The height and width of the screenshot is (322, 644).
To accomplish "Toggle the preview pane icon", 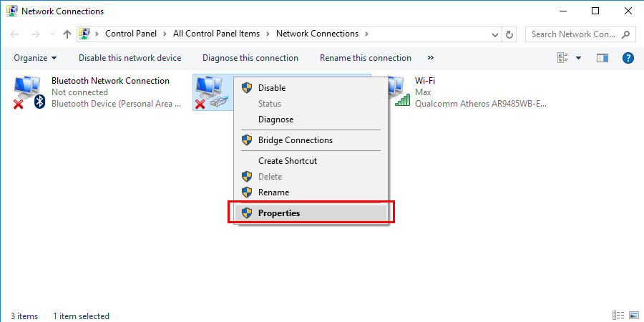I will point(602,58).
